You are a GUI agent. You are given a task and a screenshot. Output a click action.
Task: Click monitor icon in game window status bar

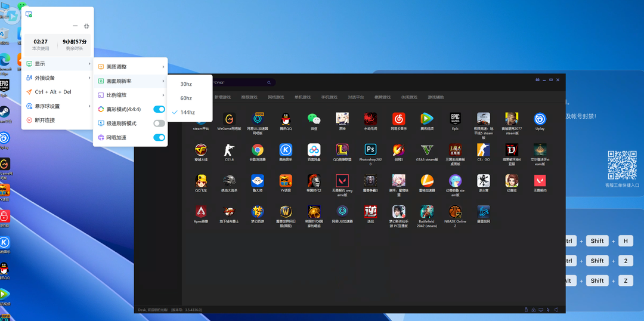point(541,310)
